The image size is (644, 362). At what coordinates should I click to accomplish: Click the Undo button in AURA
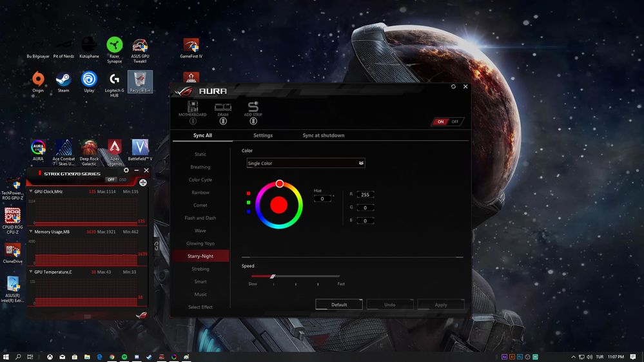click(390, 305)
